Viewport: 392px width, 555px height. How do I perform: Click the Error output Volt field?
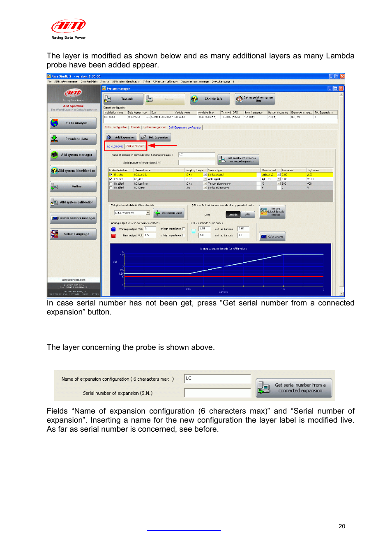pyautogui.click(x=150, y=235)
